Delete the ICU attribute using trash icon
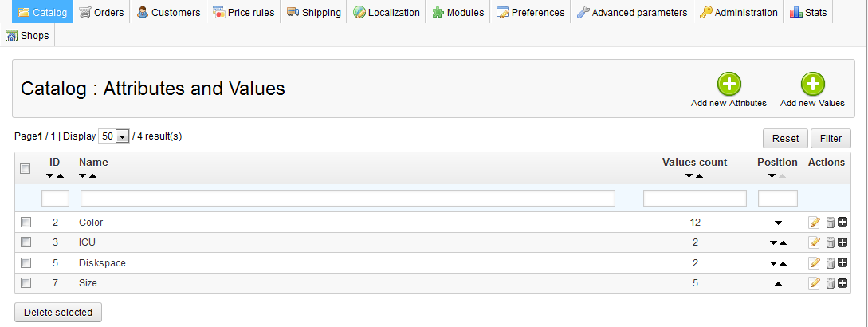 829,242
